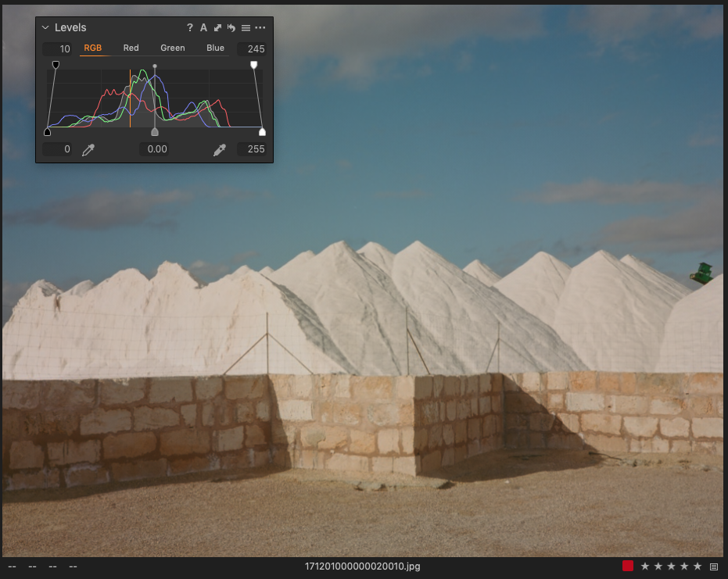
Task: Pop out the Levels panel with diagonal arrow
Action: tap(217, 27)
